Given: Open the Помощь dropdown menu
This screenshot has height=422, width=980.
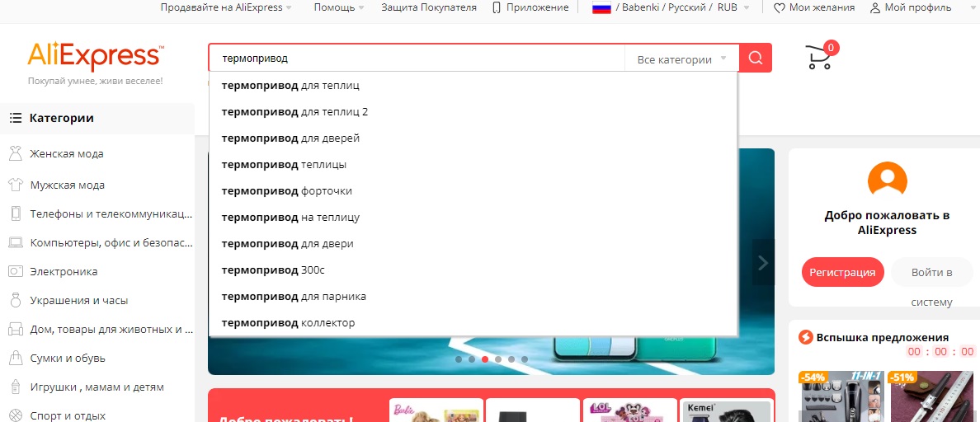Looking at the screenshot, I should tap(339, 7).
